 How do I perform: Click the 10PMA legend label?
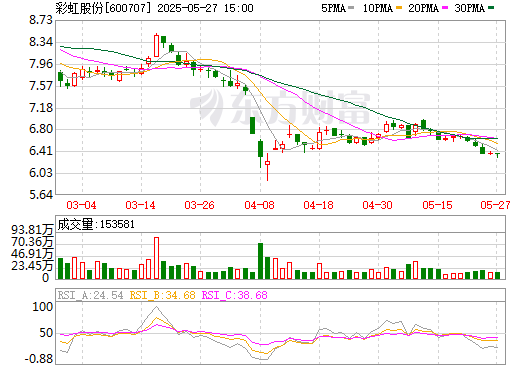point(377,8)
